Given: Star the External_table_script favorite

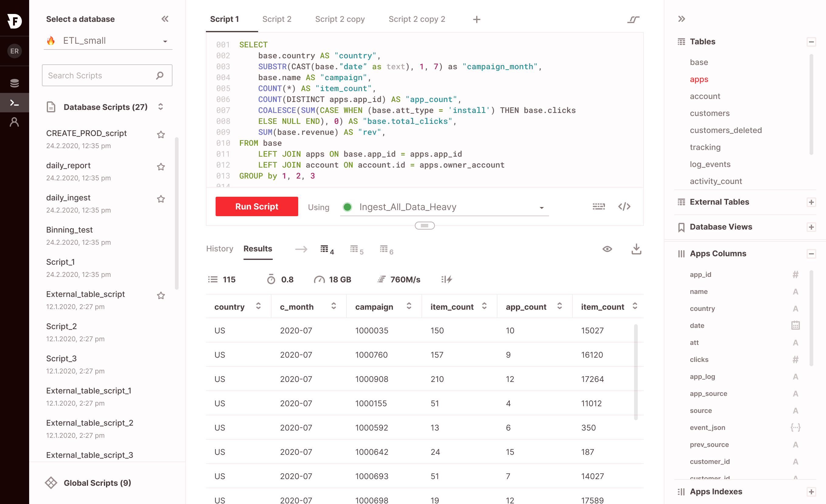Looking at the screenshot, I should 161,295.
